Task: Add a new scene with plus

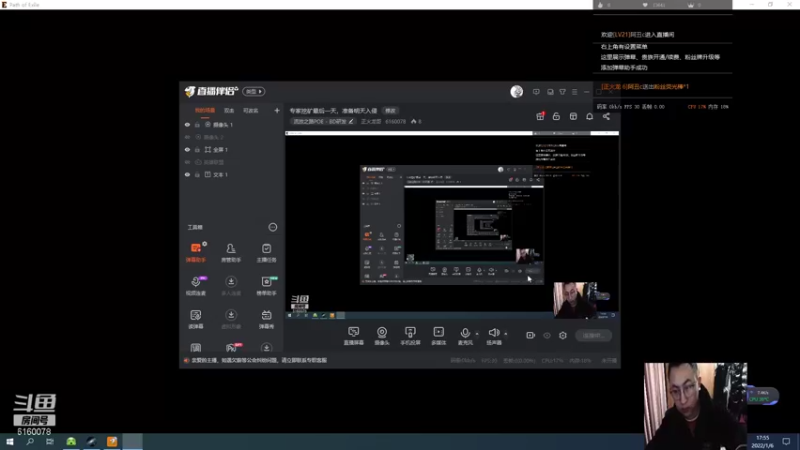Action: pyautogui.click(x=277, y=110)
